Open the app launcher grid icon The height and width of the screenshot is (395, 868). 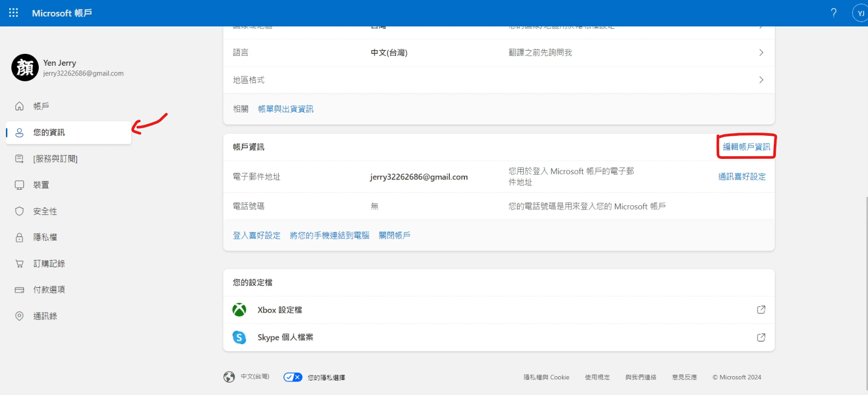[x=13, y=12]
